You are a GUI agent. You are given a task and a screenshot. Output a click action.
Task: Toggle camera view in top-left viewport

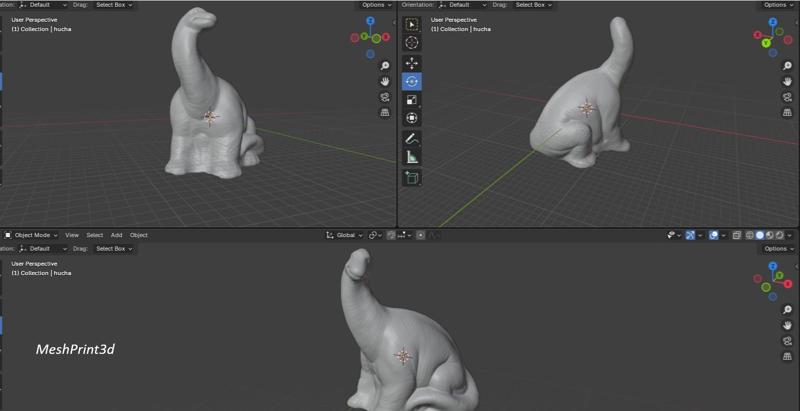(x=385, y=97)
